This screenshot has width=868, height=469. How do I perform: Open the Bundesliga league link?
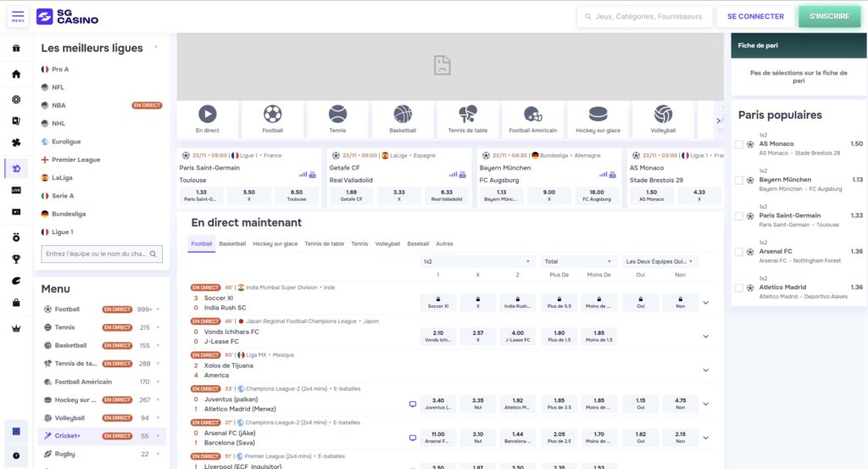69,214
